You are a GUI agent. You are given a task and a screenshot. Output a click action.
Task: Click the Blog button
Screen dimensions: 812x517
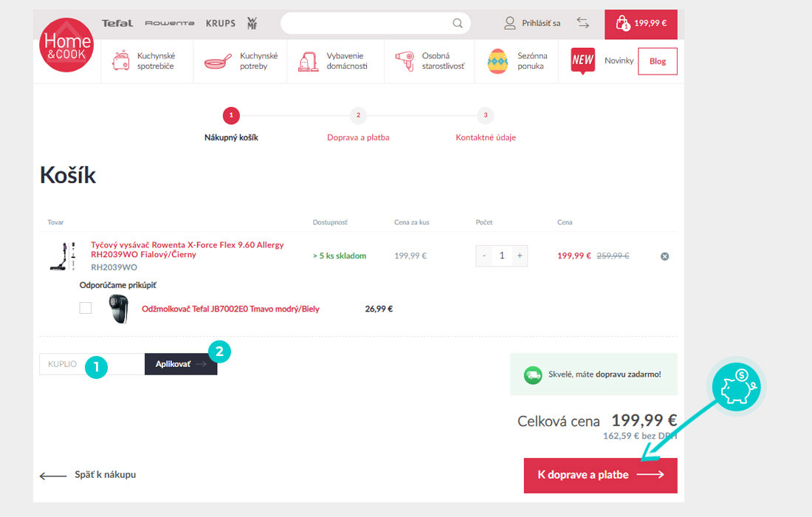[658, 61]
